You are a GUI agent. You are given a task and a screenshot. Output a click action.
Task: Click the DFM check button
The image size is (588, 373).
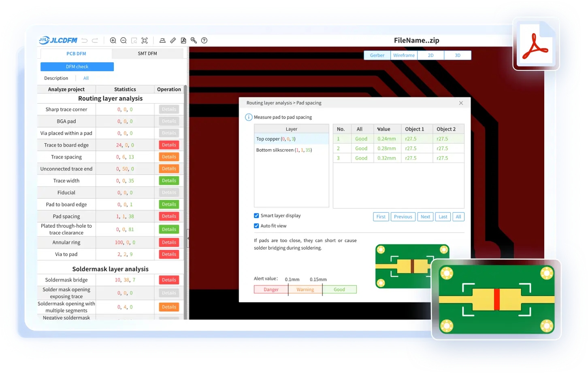pos(77,67)
